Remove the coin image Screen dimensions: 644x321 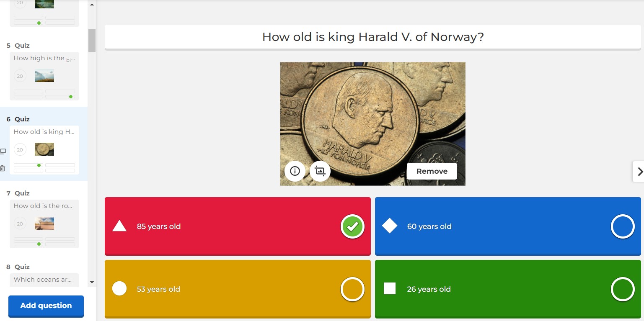tap(432, 171)
